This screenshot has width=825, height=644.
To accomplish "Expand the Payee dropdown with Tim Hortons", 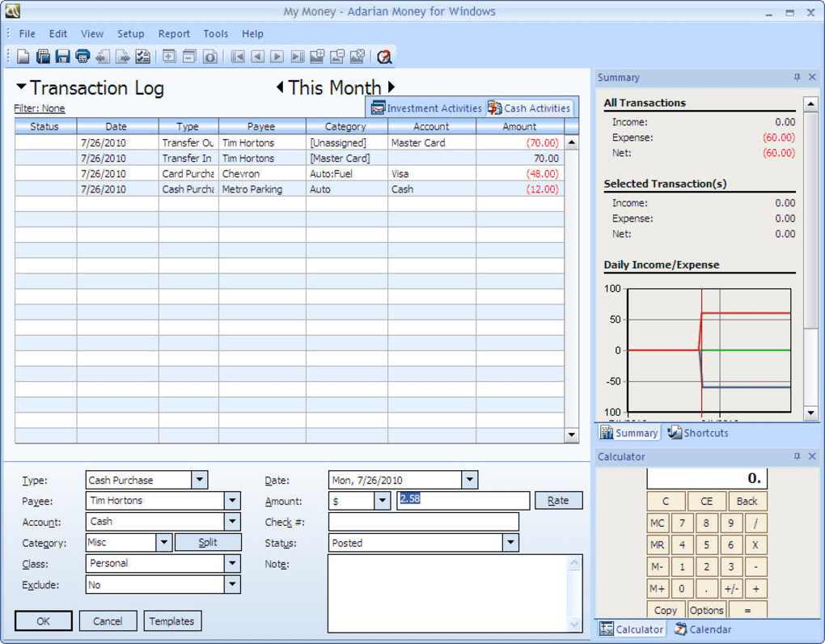I will (232, 501).
